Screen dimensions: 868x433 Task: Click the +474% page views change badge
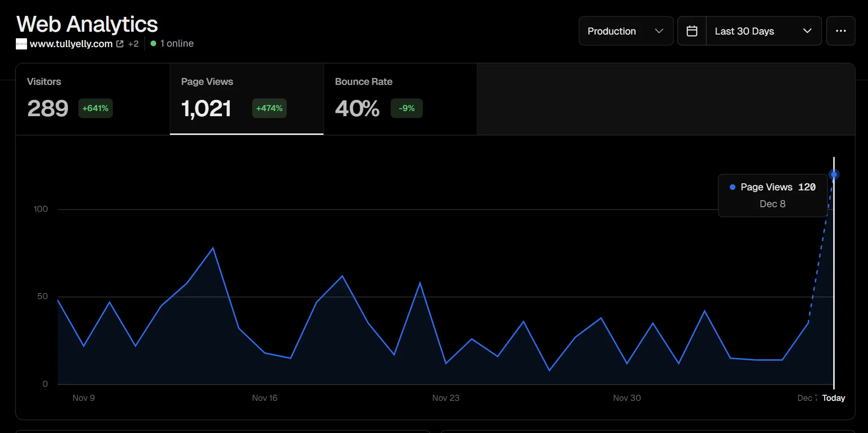coord(269,108)
